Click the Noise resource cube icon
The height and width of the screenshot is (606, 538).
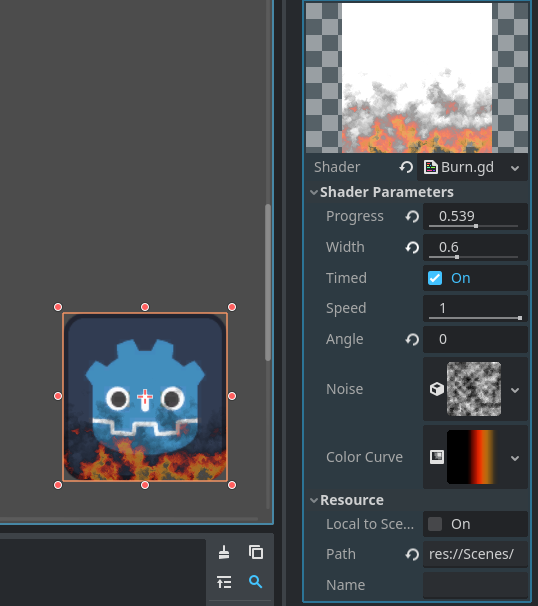pyautogui.click(x=437, y=389)
